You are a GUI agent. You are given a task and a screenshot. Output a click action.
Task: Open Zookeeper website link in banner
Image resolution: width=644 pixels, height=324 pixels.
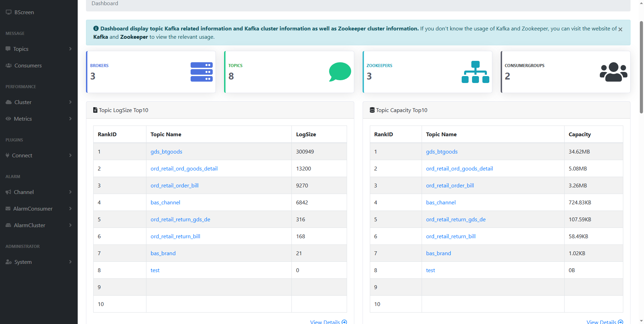[x=134, y=37]
